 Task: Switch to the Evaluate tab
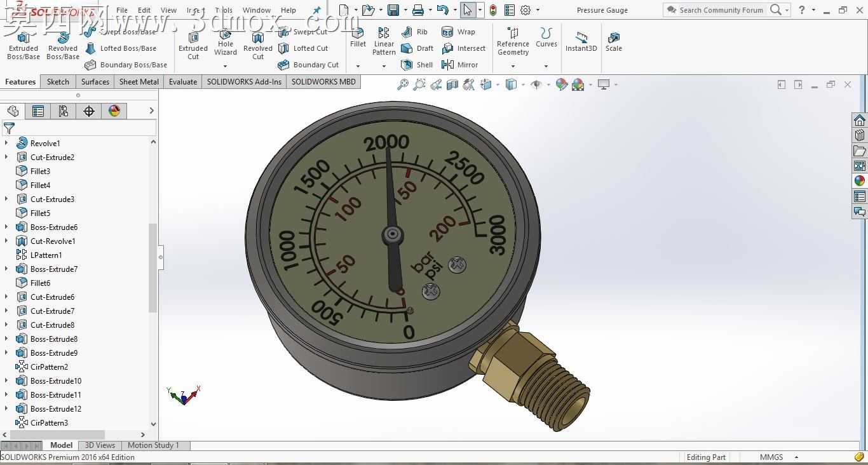pos(183,81)
